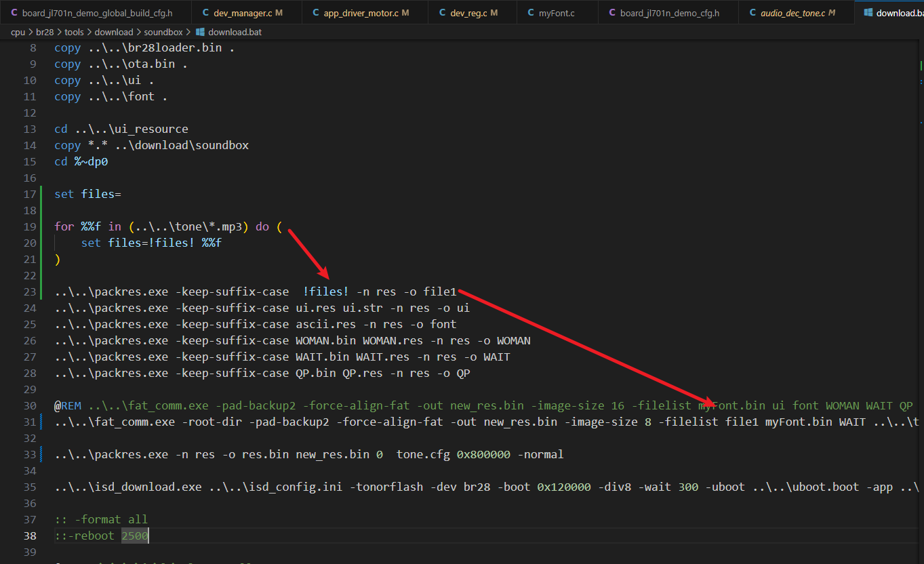Show the soundbox breadcrumb folder contents
924x564 pixels.
coord(163,32)
